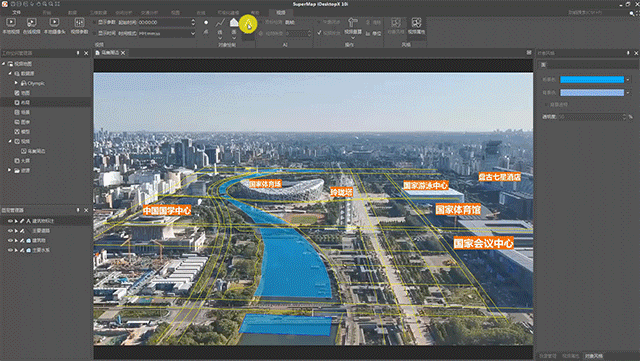Open the background color (背景色) dropdown arrow

click(628, 93)
